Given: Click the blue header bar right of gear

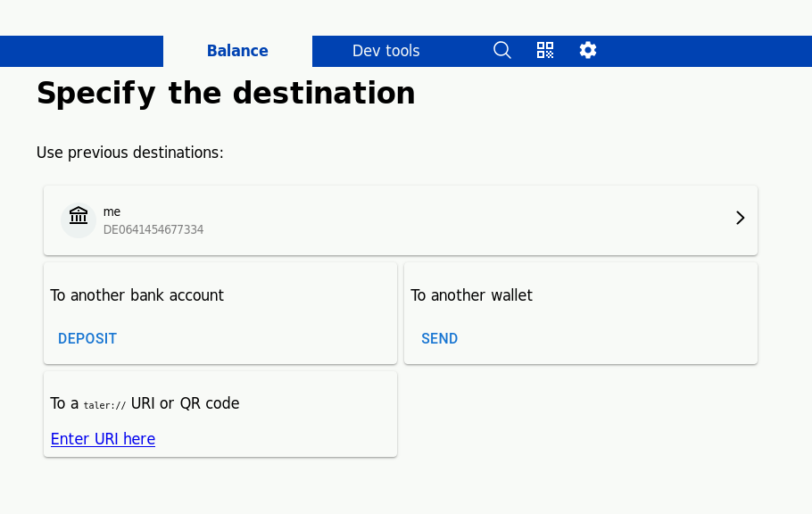Looking at the screenshot, I should [x=705, y=51].
